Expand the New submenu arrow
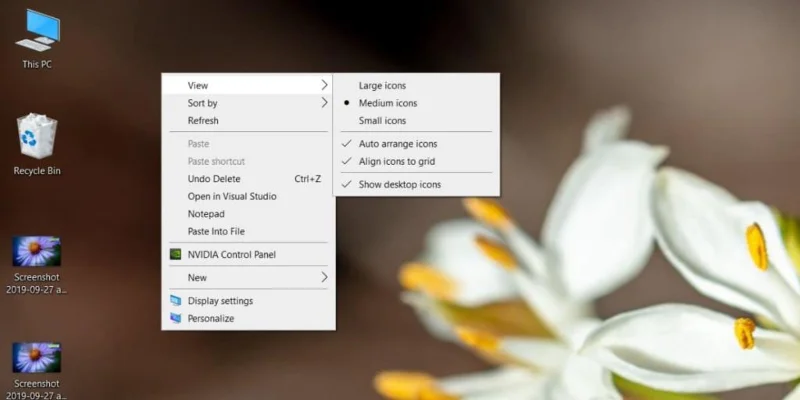800x400 pixels. point(324,277)
